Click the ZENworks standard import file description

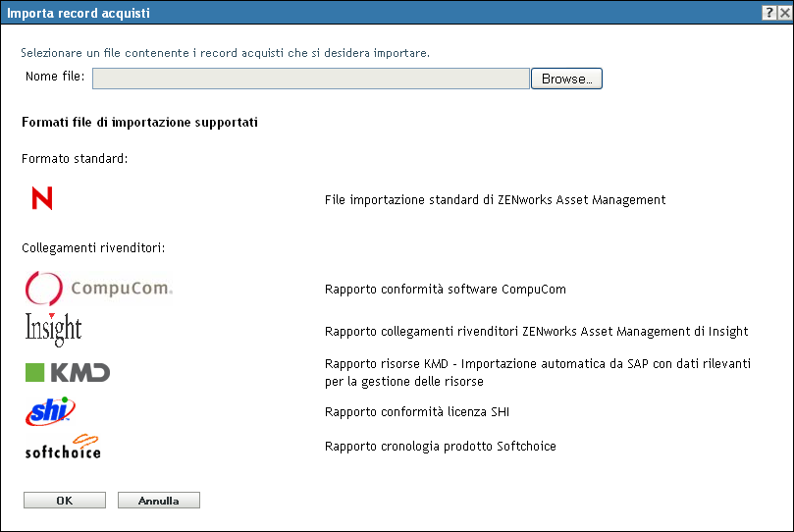[x=496, y=200]
